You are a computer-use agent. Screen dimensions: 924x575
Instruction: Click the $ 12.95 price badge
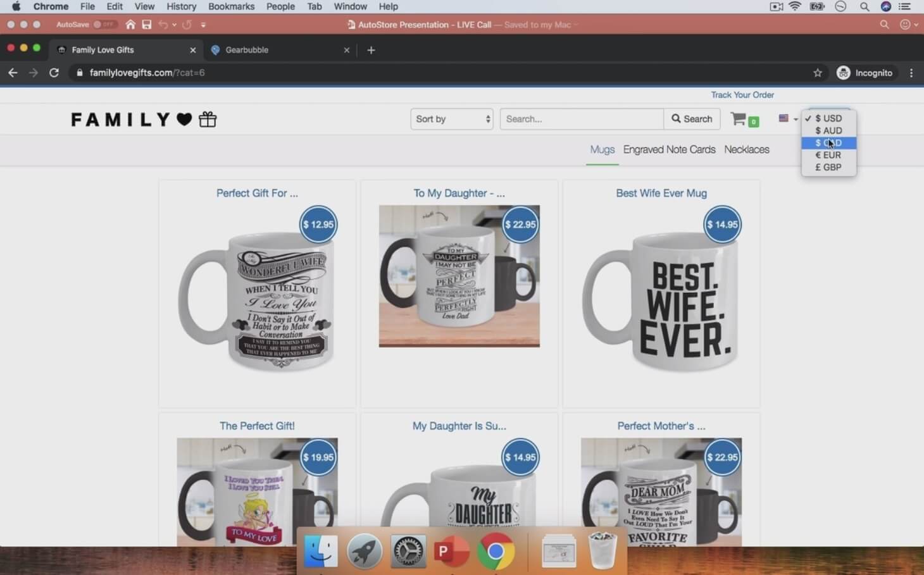[x=318, y=225]
